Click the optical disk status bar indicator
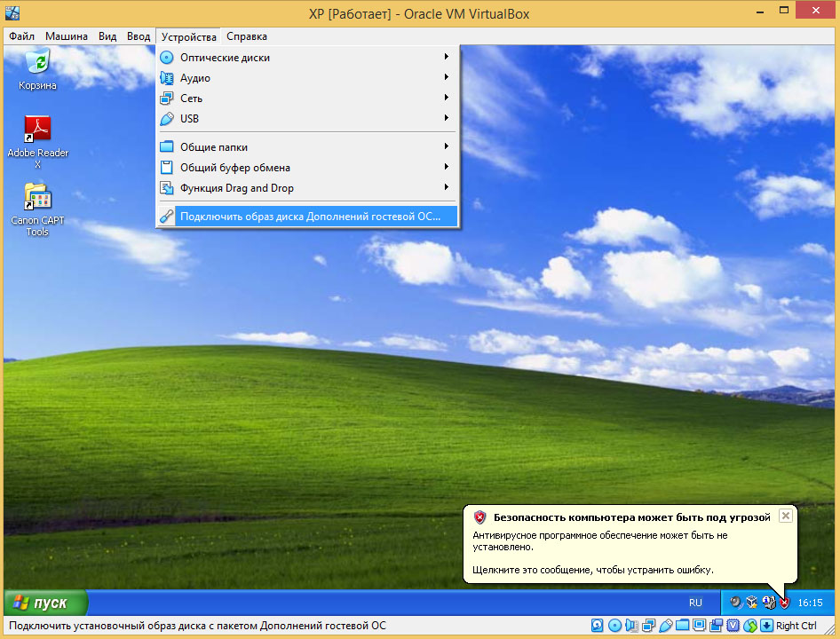 pos(614,626)
